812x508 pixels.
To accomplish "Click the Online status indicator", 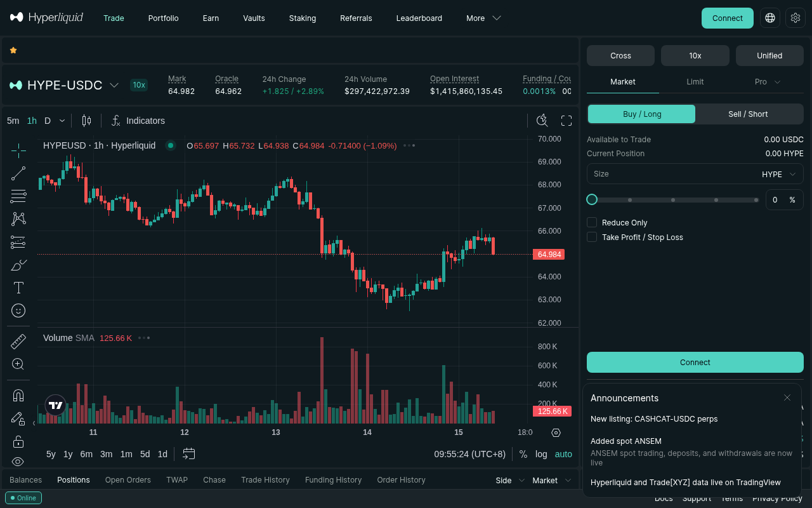I will pyautogui.click(x=23, y=498).
